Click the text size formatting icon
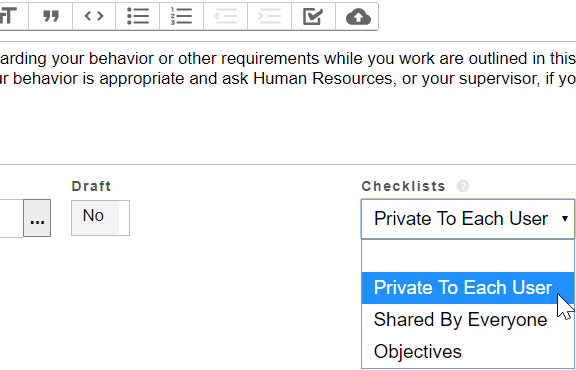 [x=13, y=16]
